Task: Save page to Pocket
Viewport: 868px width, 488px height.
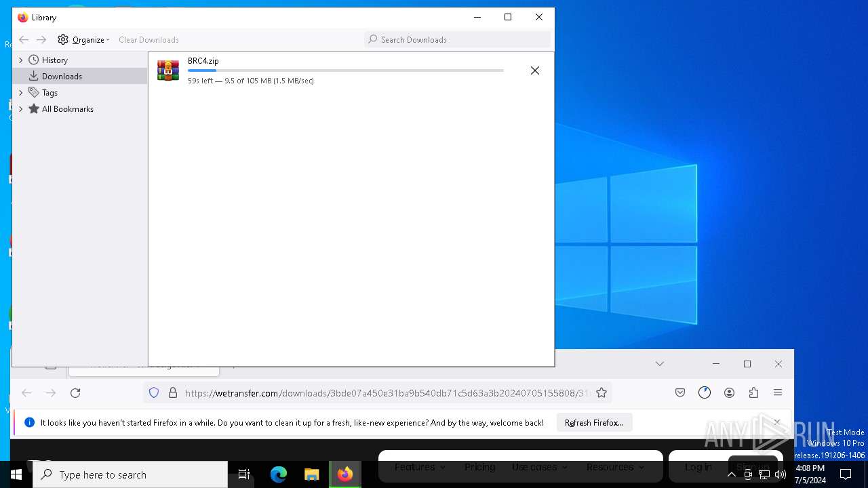Action: (x=680, y=392)
